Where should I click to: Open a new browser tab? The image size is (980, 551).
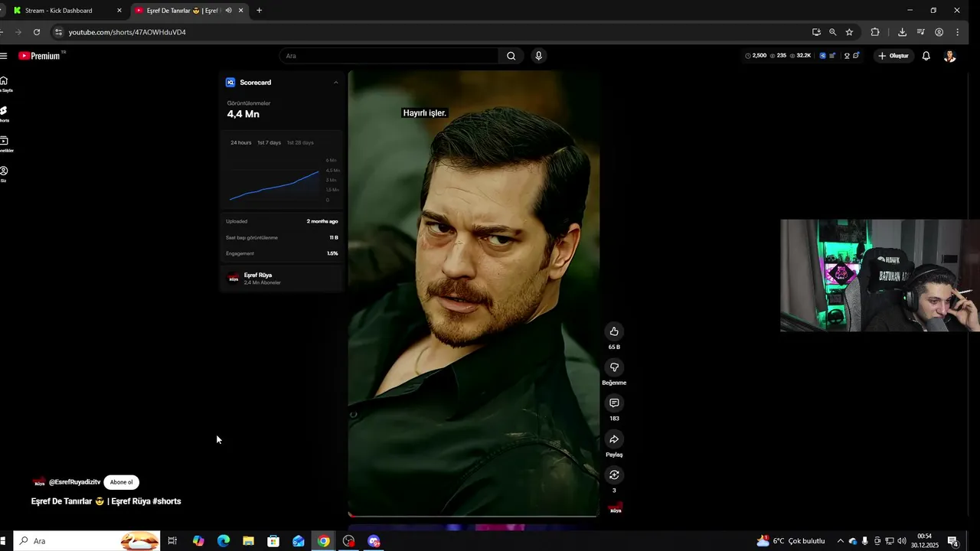(259, 11)
